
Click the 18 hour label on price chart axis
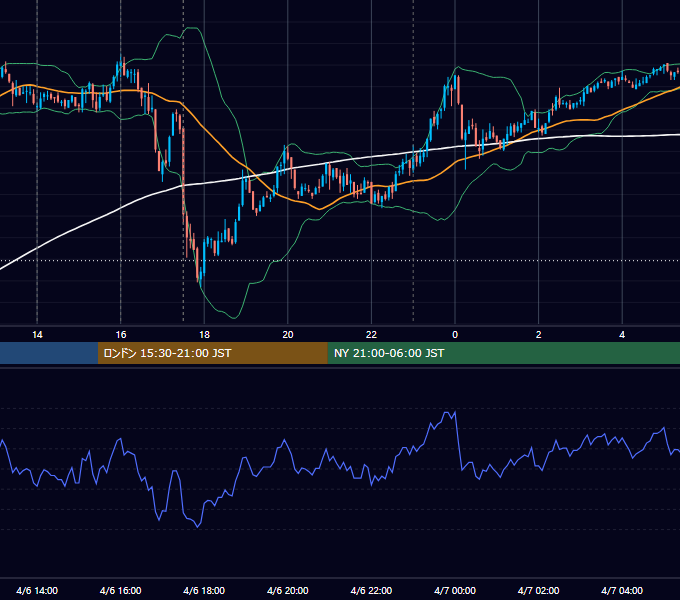point(204,335)
